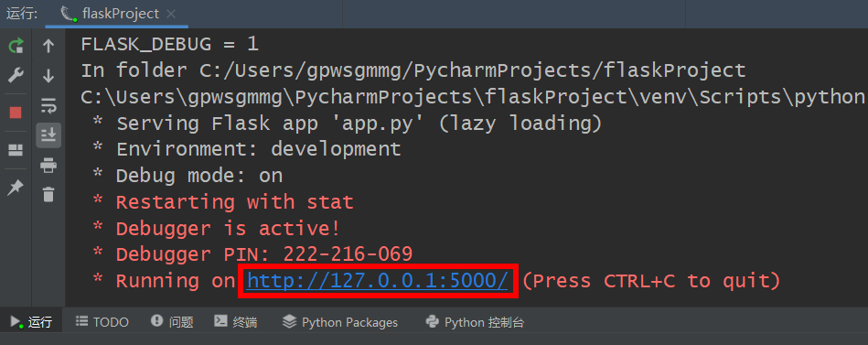Screen dimensions: 868x345
Task: Pin the run tab
Action: [x=16, y=188]
